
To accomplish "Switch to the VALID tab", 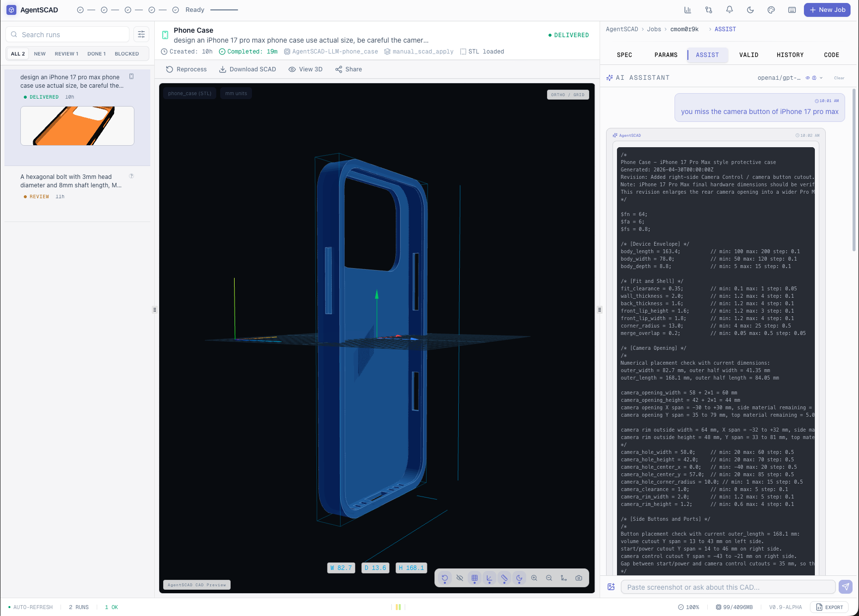I will 748,55.
